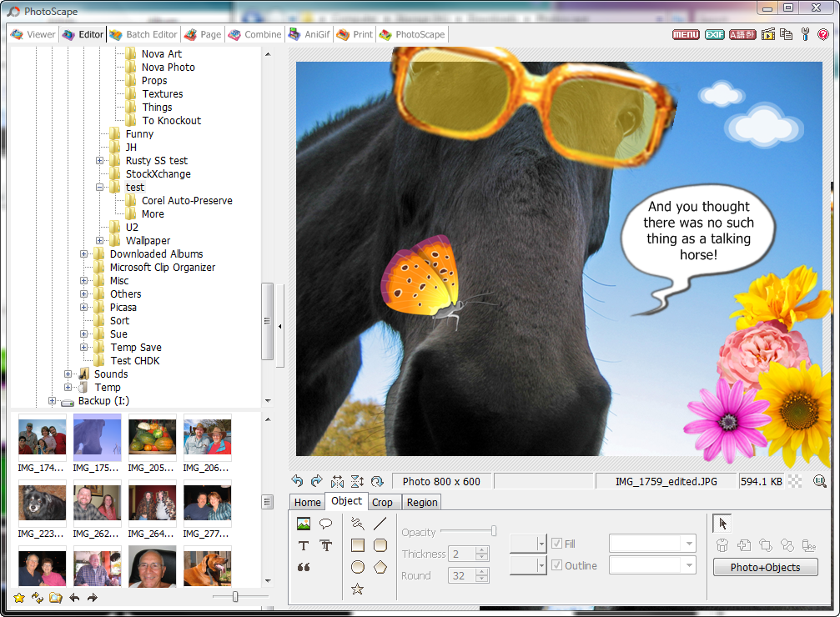Collapse the test folder
Image resolution: width=840 pixels, height=617 pixels.
click(x=99, y=188)
